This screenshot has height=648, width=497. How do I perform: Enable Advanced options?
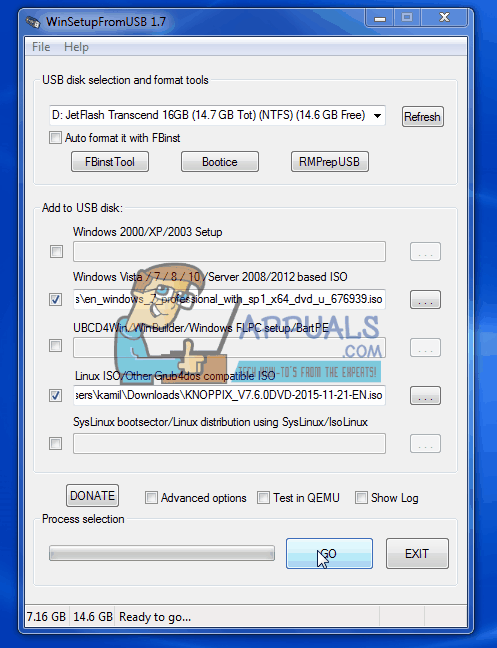click(x=151, y=498)
